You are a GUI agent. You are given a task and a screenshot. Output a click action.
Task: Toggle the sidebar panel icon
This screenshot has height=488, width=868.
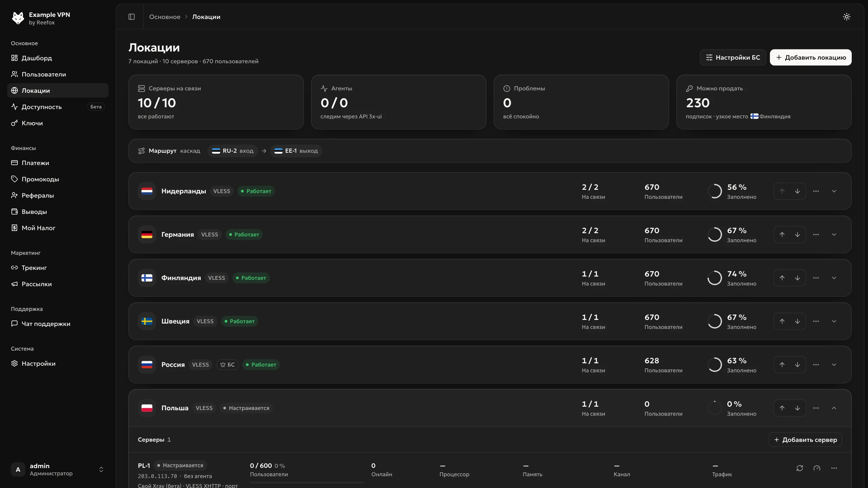131,17
